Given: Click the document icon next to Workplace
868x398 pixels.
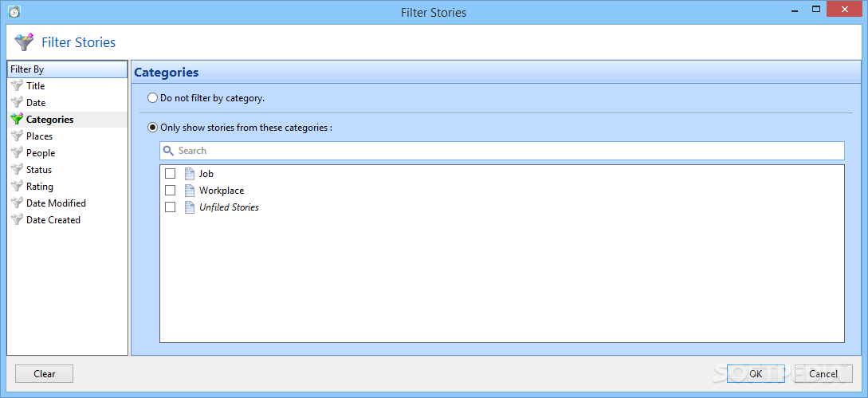Looking at the screenshot, I should pos(190,191).
